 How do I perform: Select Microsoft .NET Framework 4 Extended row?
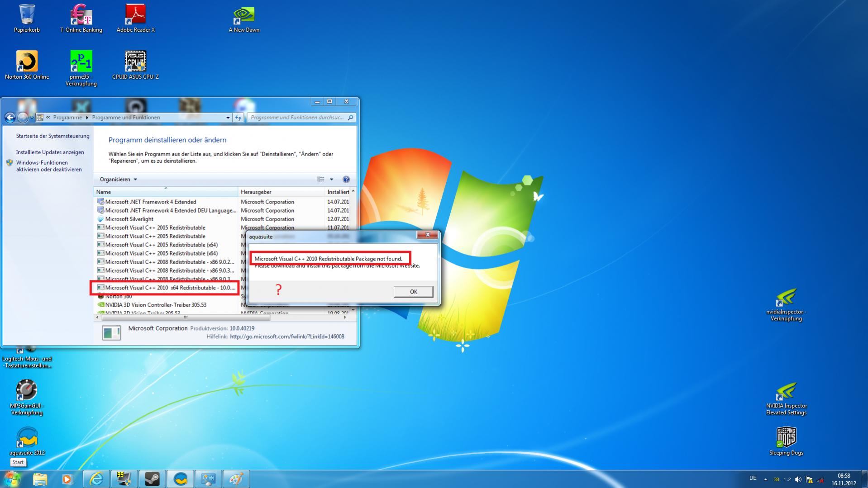223,202
